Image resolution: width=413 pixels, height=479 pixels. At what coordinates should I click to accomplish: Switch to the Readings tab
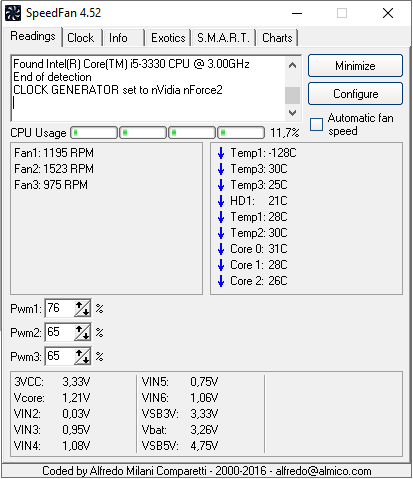33,36
